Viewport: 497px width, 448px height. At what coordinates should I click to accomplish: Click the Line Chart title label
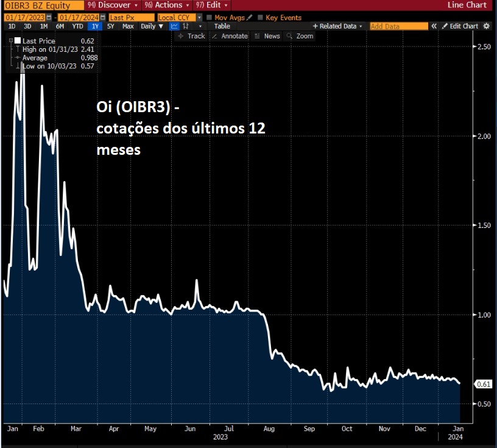click(467, 5)
